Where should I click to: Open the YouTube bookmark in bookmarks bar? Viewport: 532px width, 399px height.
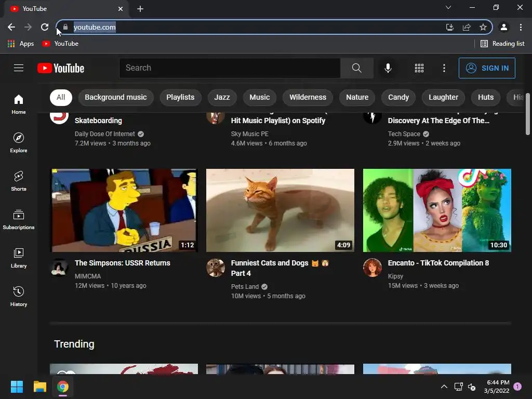(x=60, y=44)
